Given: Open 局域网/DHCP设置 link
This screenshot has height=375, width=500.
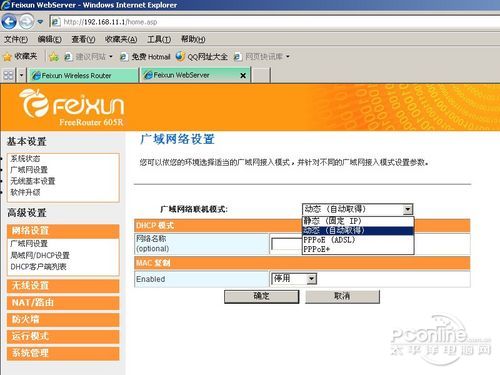Looking at the screenshot, I should pos(40,255).
